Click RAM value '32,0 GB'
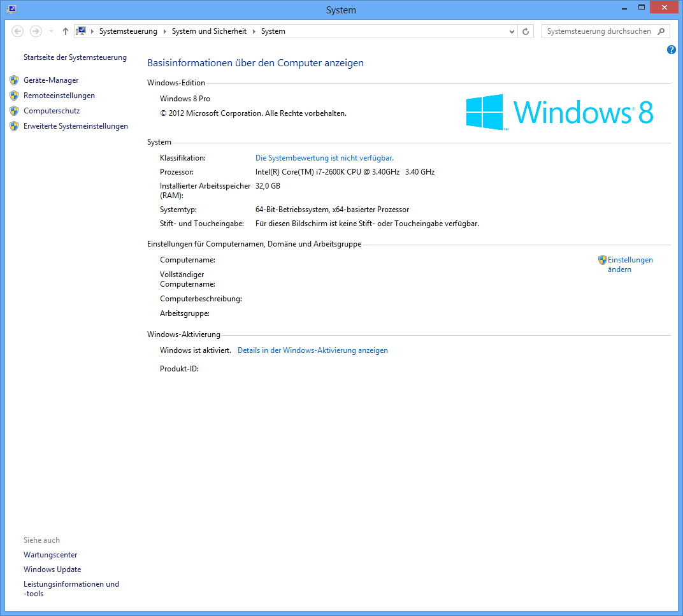 pos(268,186)
